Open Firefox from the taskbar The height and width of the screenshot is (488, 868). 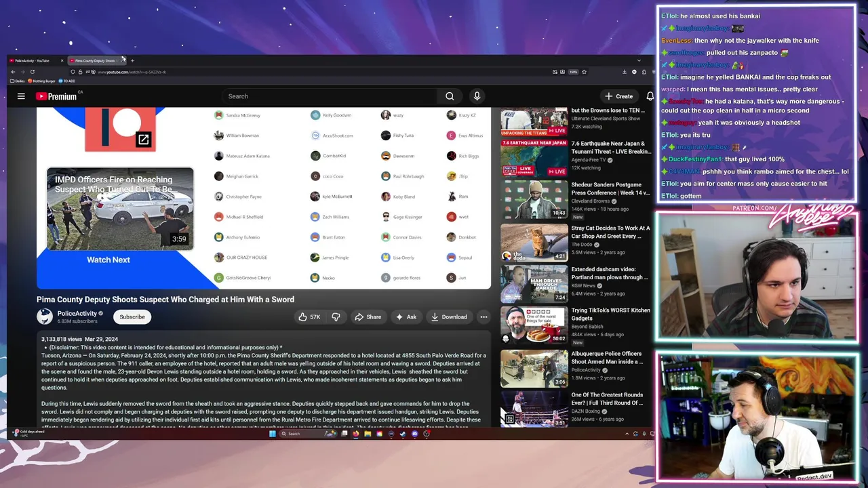pos(356,434)
